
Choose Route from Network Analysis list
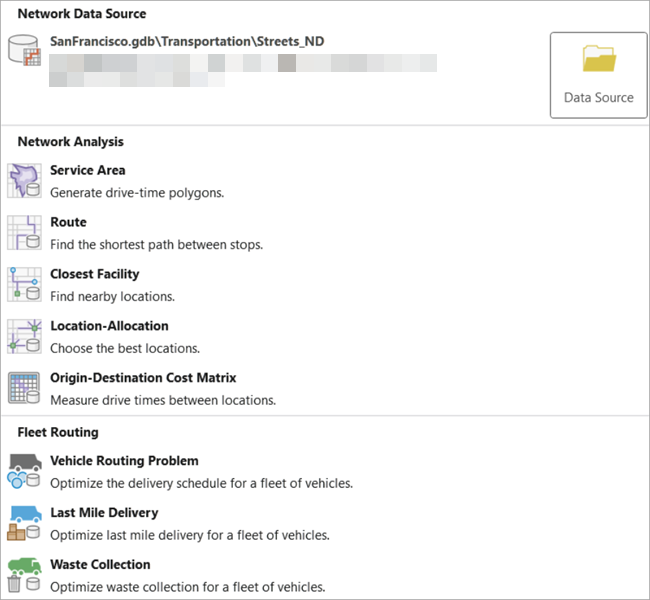click(68, 222)
